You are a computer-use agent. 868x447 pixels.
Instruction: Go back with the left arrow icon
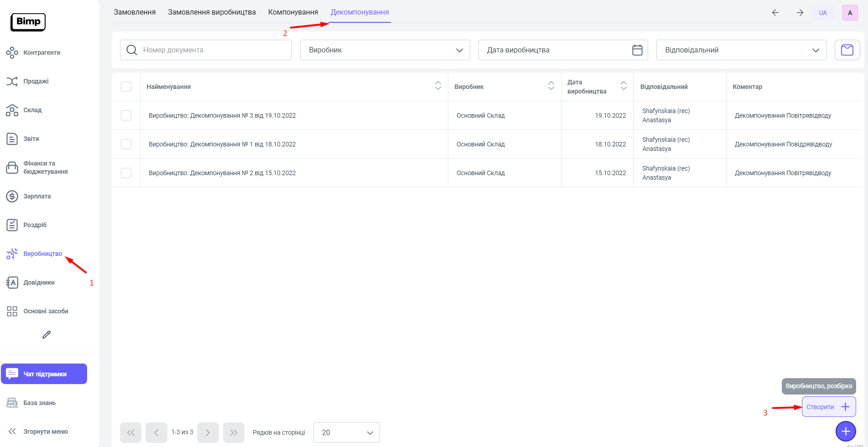775,13
